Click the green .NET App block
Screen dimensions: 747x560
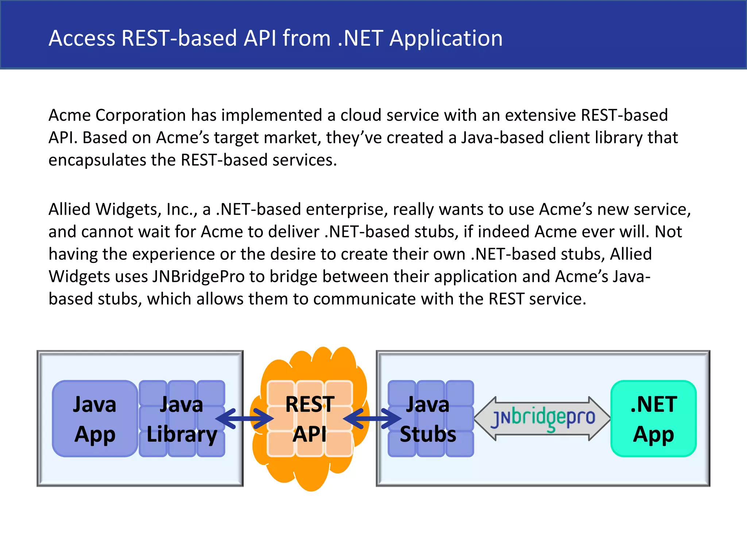[653, 419]
